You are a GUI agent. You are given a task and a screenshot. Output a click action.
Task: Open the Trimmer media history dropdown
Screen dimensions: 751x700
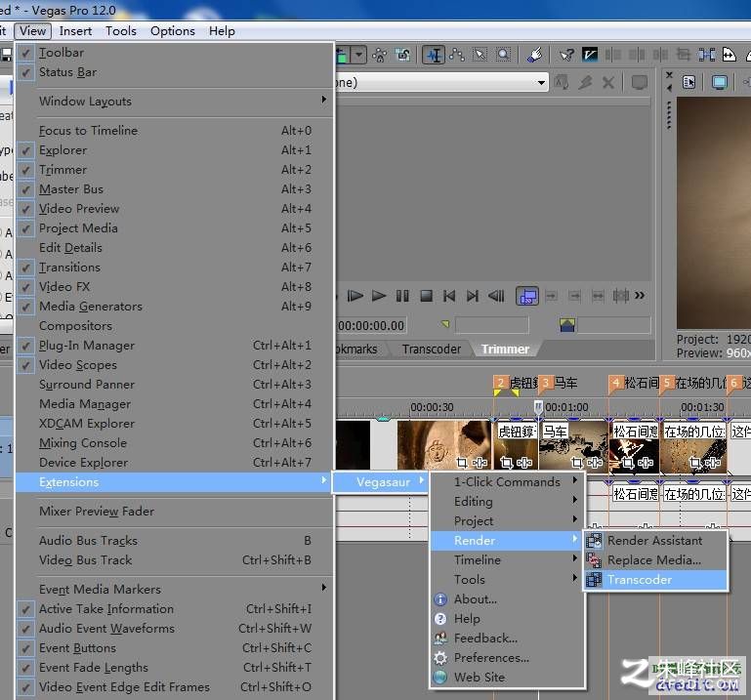(x=541, y=82)
